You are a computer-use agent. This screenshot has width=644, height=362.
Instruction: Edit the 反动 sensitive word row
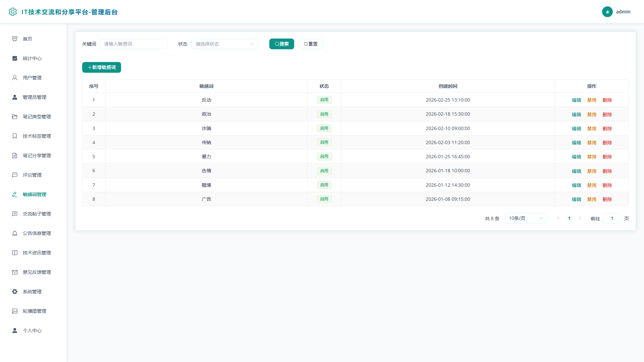576,100
